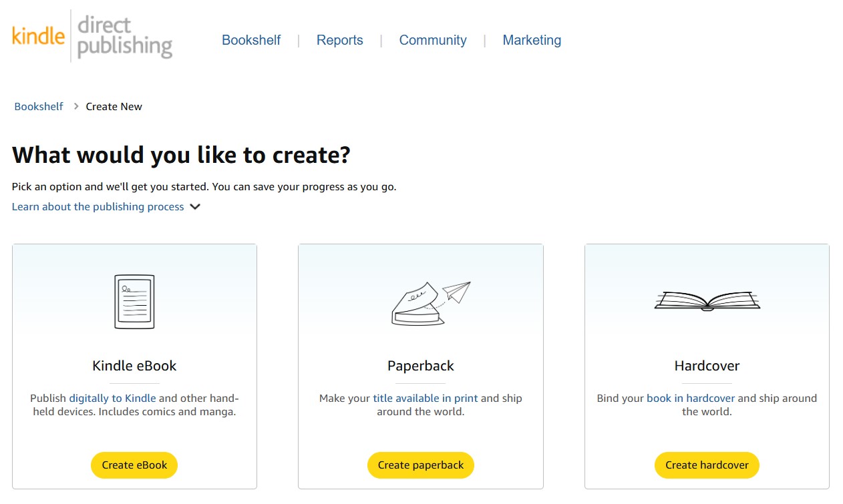The width and height of the screenshot is (843, 504).
Task: Follow the Bookshelf breadcrumb link
Action: pyautogui.click(x=39, y=107)
